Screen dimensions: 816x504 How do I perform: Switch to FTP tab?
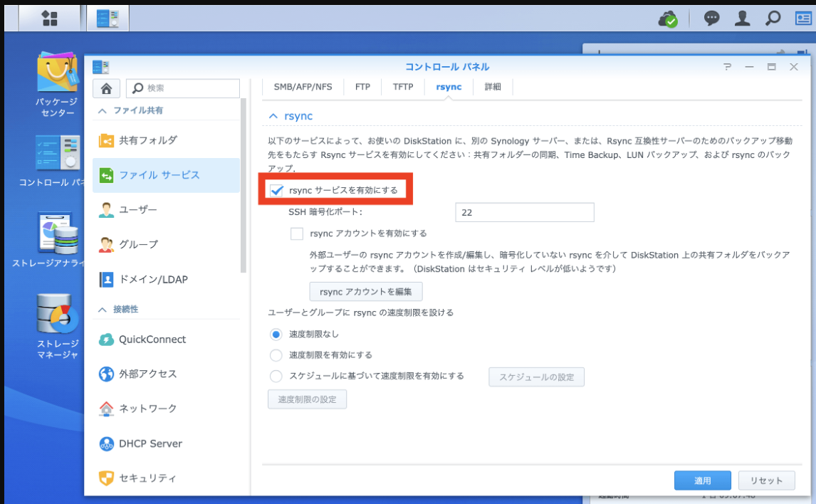[x=362, y=87]
